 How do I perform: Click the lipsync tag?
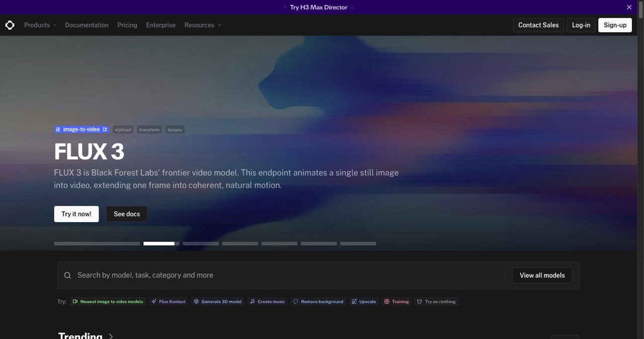pos(175,129)
